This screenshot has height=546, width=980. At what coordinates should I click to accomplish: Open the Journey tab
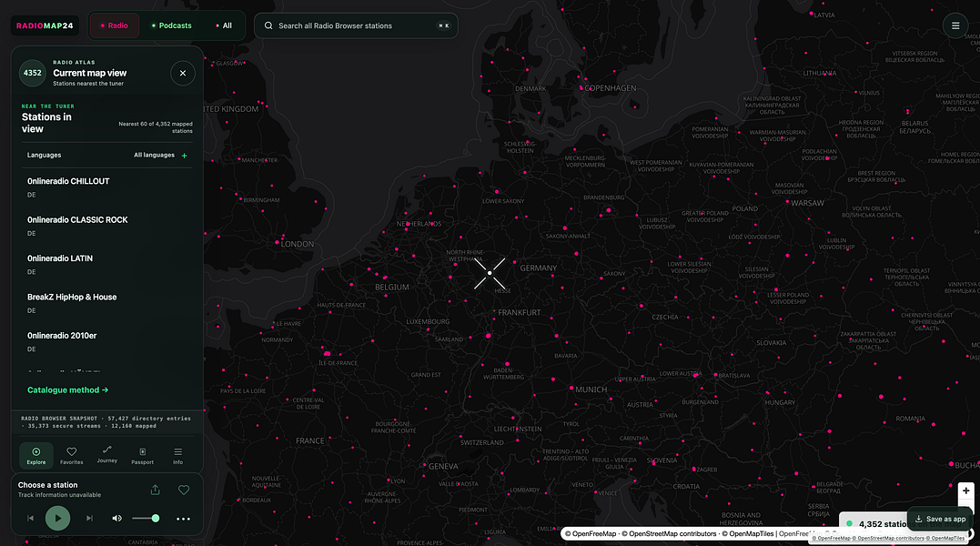pos(106,455)
